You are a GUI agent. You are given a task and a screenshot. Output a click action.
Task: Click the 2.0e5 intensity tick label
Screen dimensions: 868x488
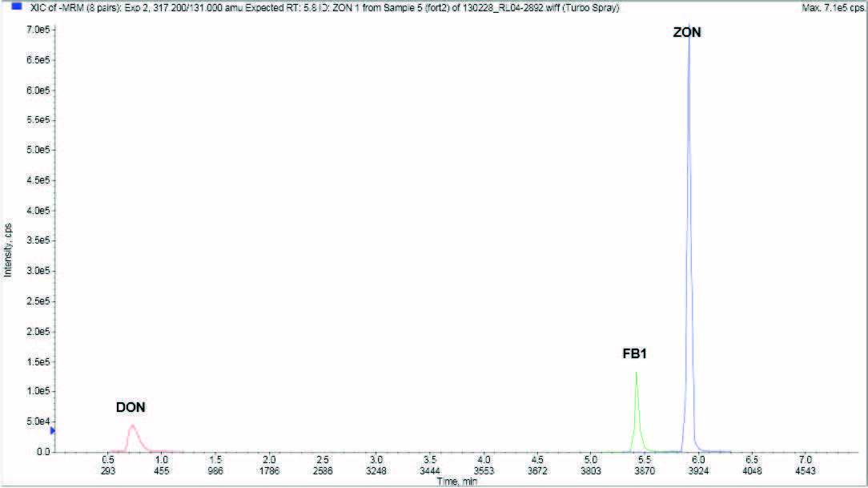pyautogui.click(x=38, y=331)
